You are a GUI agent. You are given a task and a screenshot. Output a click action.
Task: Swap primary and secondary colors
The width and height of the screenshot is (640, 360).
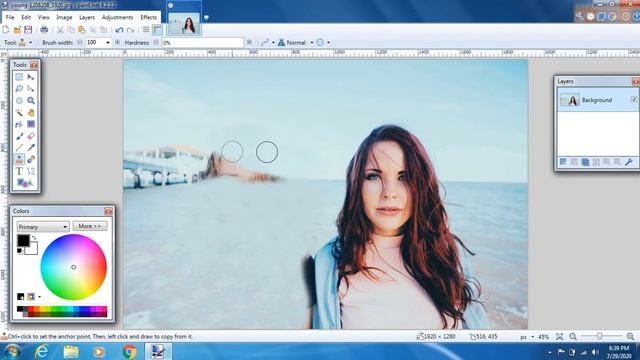[34, 237]
